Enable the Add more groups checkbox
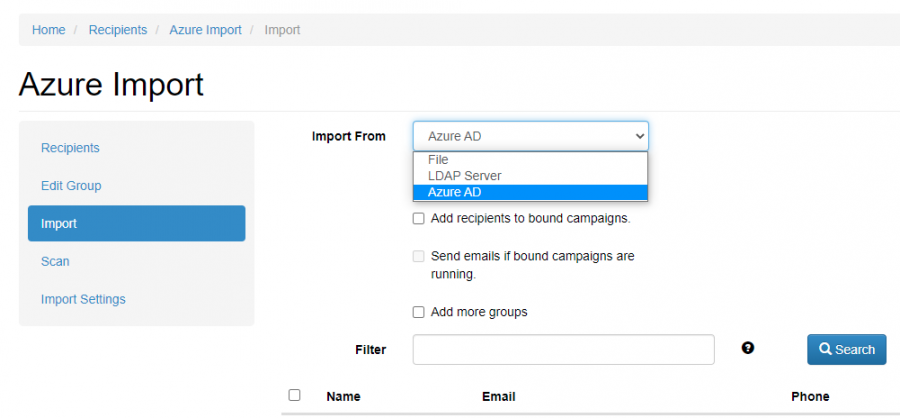The width and height of the screenshot is (900, 418). 419,312
